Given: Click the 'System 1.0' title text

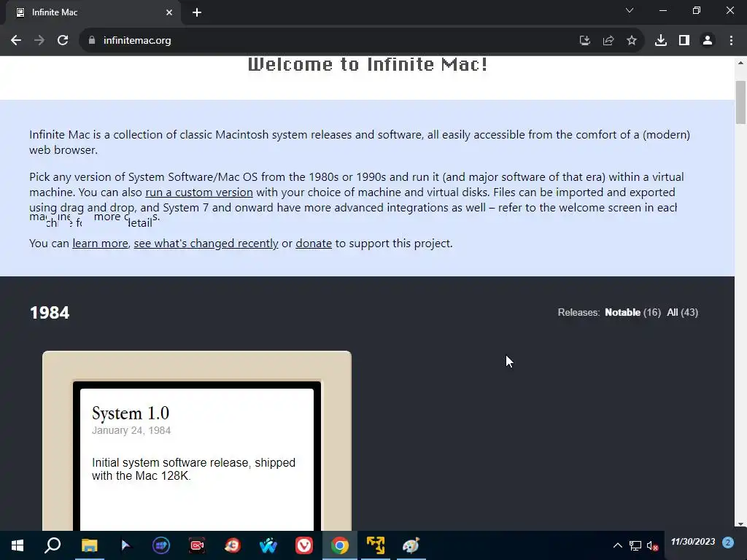Looking at the screenshot, I should [131, 413].
